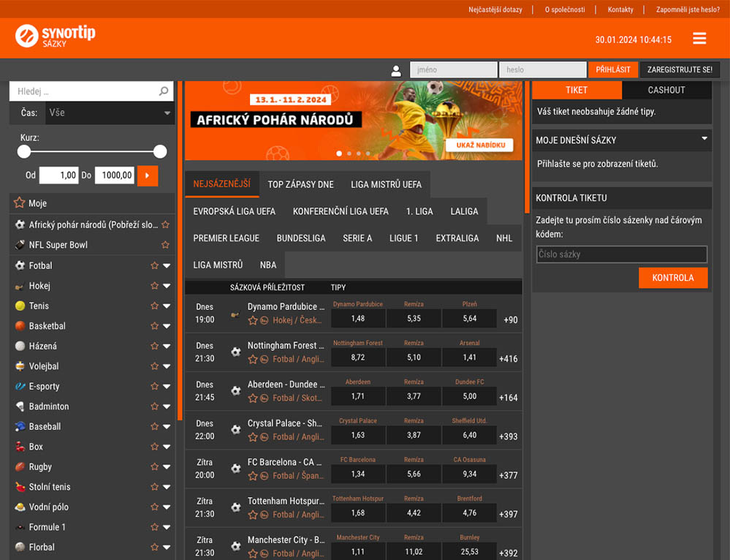
Task: Click the Zaregistrujte se button
Action: tap(680, 69)
